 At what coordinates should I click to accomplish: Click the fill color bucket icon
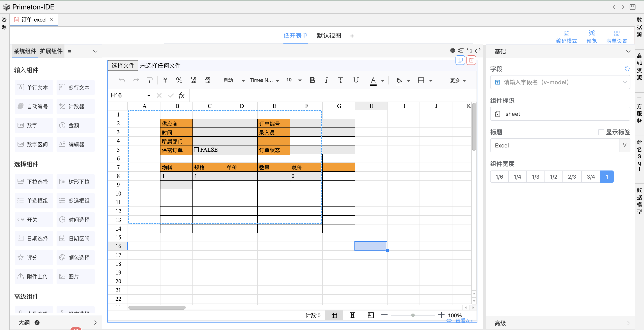399,80
